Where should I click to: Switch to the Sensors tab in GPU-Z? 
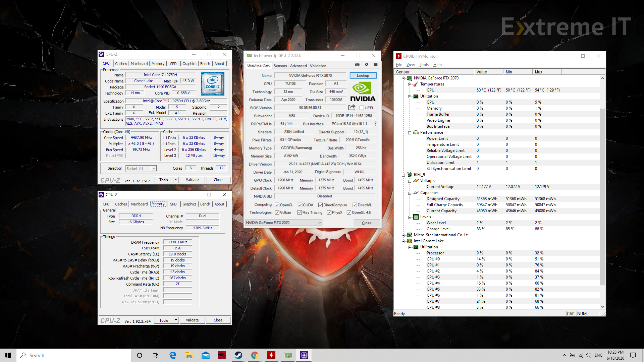[x=280, y=66]
